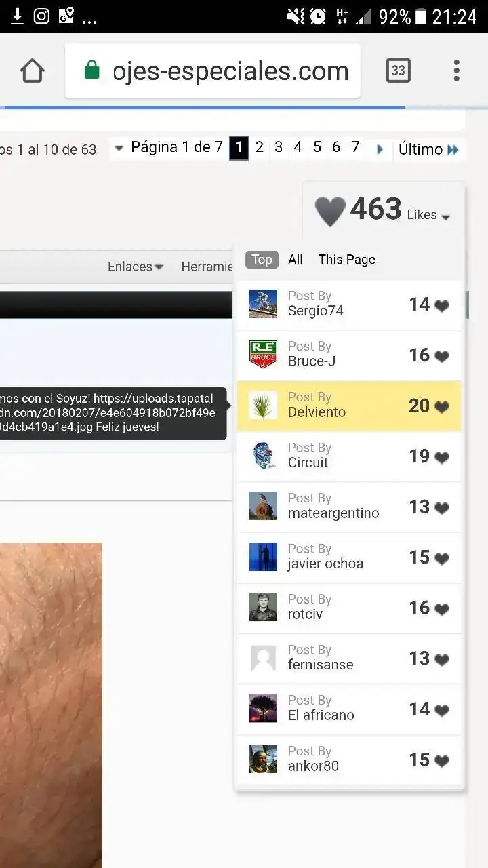Click the likes list scrollbar handle
This screenshot has width=488, height=868.
pos(466,305)
